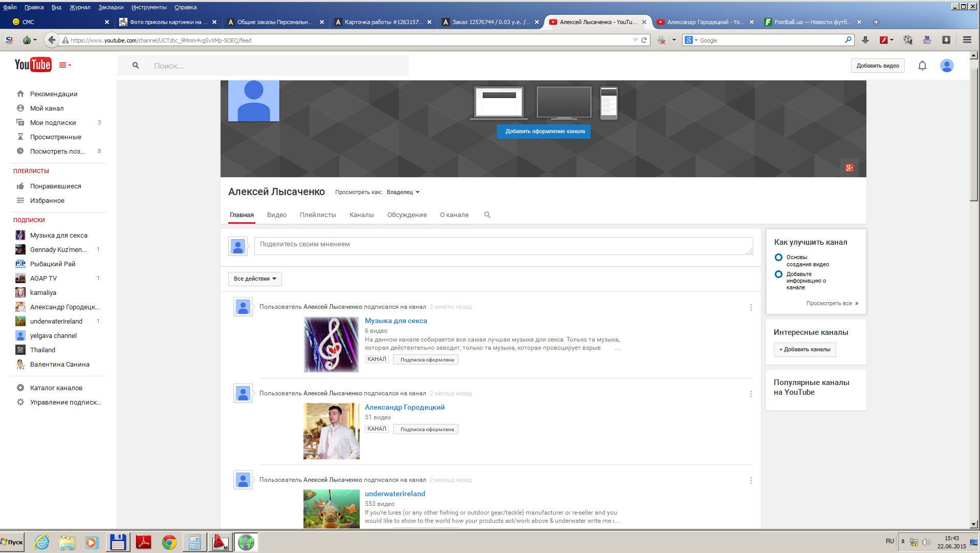Image resolution: width=980 pixels, height=553 pixels.
Task: Open Рыбацкий Рай subscription in sidebar
Action: click(x=53, y=264)
